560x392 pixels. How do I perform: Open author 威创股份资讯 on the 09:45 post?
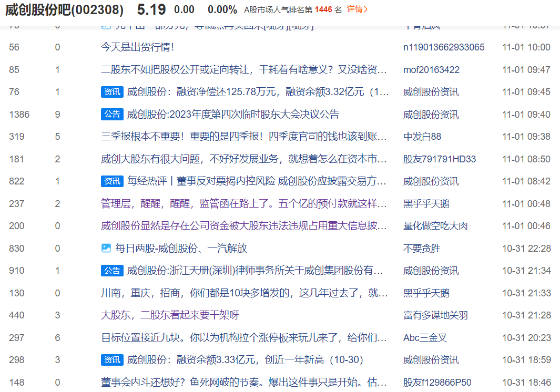pyautogui.click(x=431, y=92)
